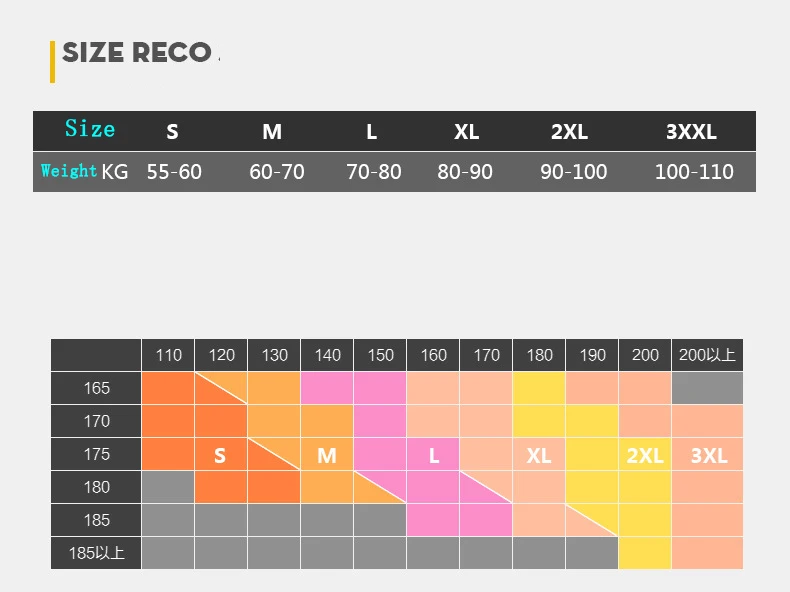Click the 100-110 weight range cell
Viewport: 790px width, 592px height.
coord(694,172)
